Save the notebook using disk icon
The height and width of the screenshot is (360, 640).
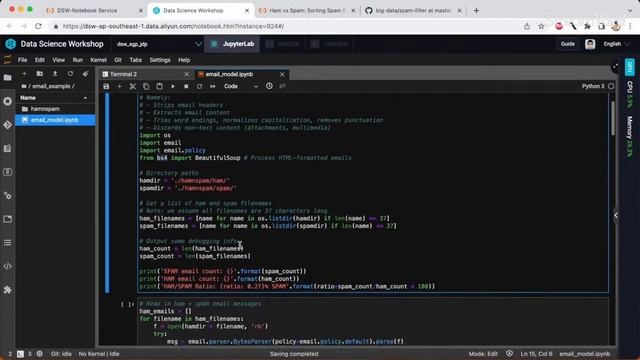click(106, 87)
